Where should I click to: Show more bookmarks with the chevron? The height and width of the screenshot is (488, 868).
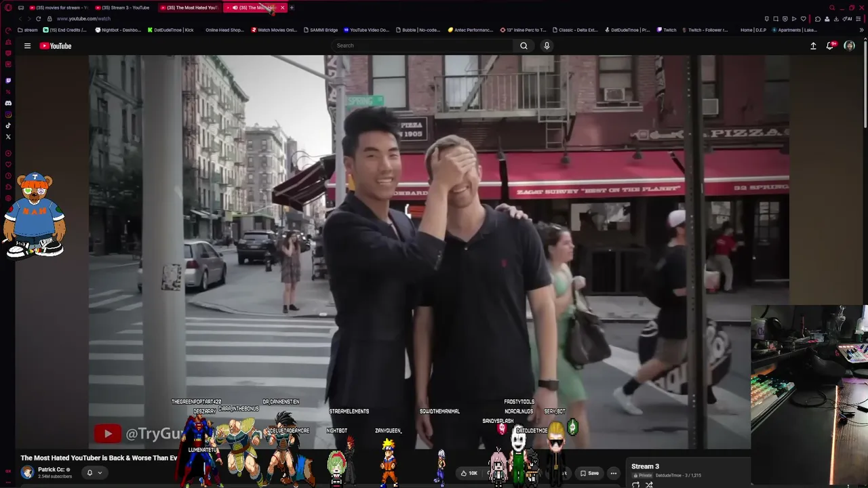(862, 30)
